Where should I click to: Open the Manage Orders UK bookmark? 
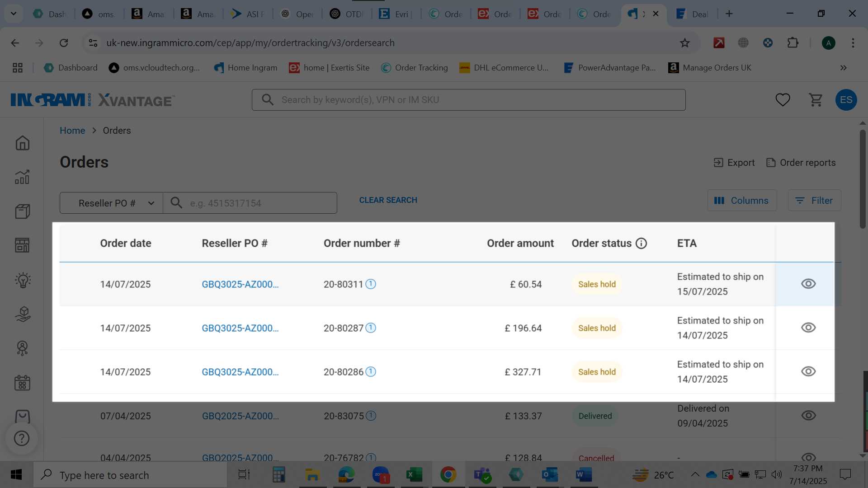[710, 68]
